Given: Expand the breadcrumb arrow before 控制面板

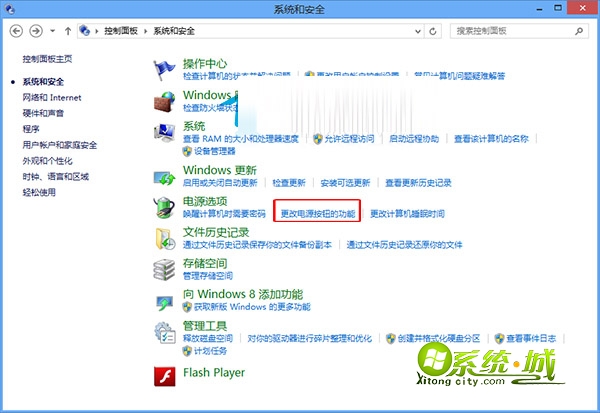Looking at the screenshot, I should (97, 31).
